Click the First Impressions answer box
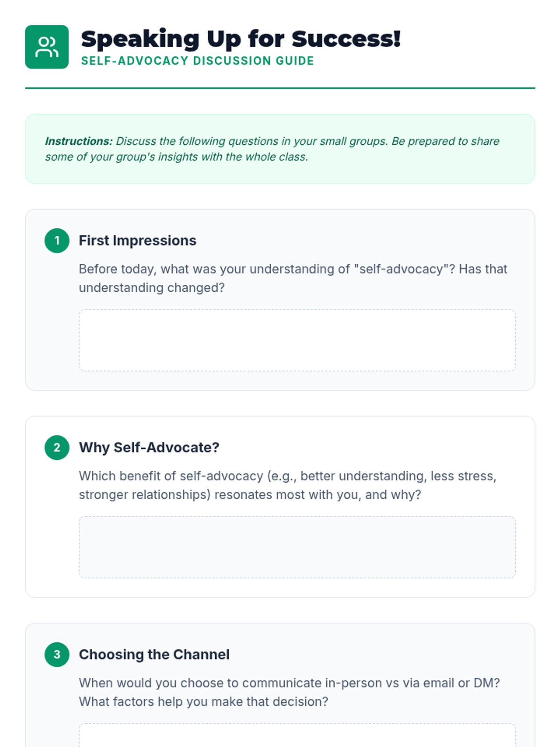 (297, 340)
